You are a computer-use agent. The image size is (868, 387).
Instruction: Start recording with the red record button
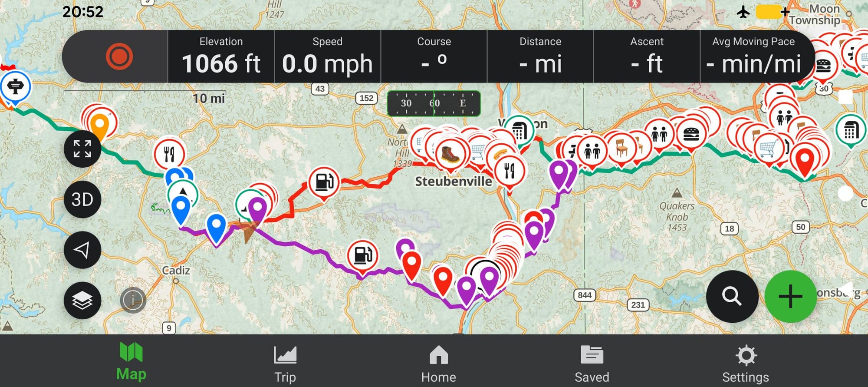[x=119, y=56]
